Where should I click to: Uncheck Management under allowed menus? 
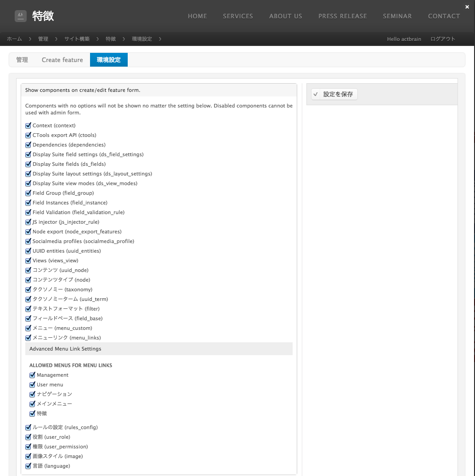point(33,375)
